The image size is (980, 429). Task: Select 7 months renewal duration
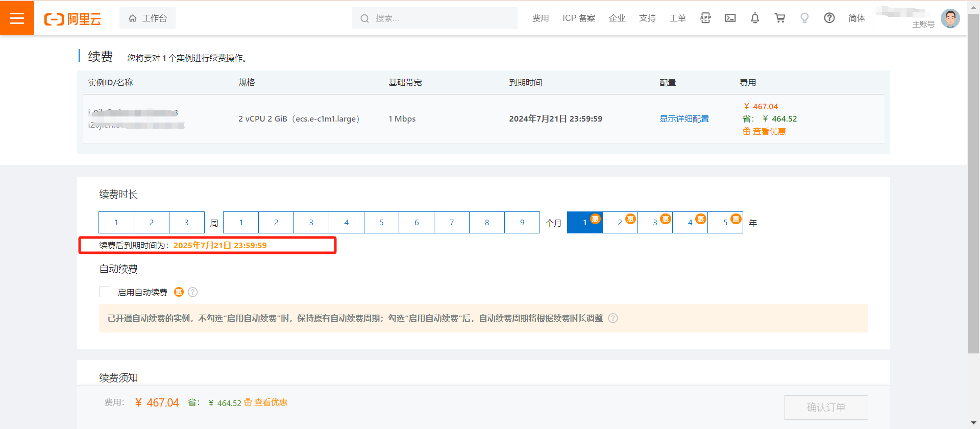[452, 223]
